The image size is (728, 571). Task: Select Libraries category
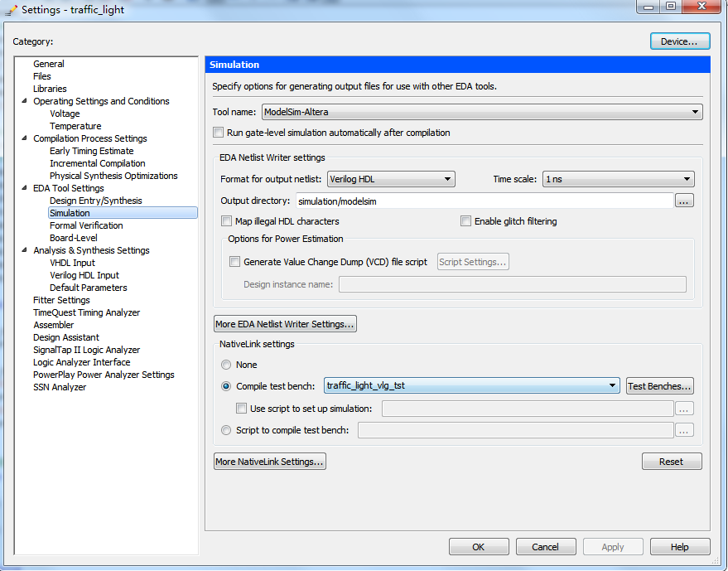(50, 89)
